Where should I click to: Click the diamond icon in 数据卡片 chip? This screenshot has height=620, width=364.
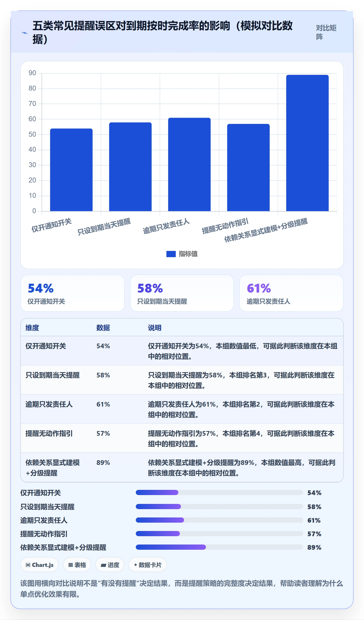tap(135, 565)
